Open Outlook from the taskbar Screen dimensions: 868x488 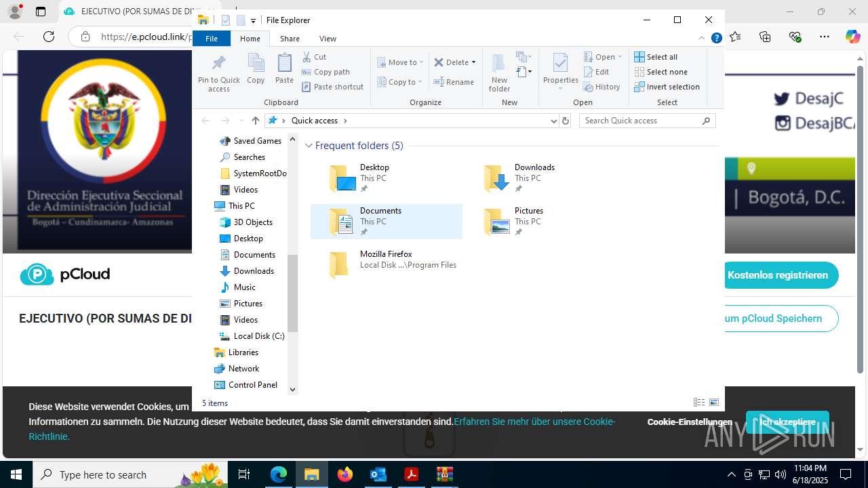[x=378, y=474]
